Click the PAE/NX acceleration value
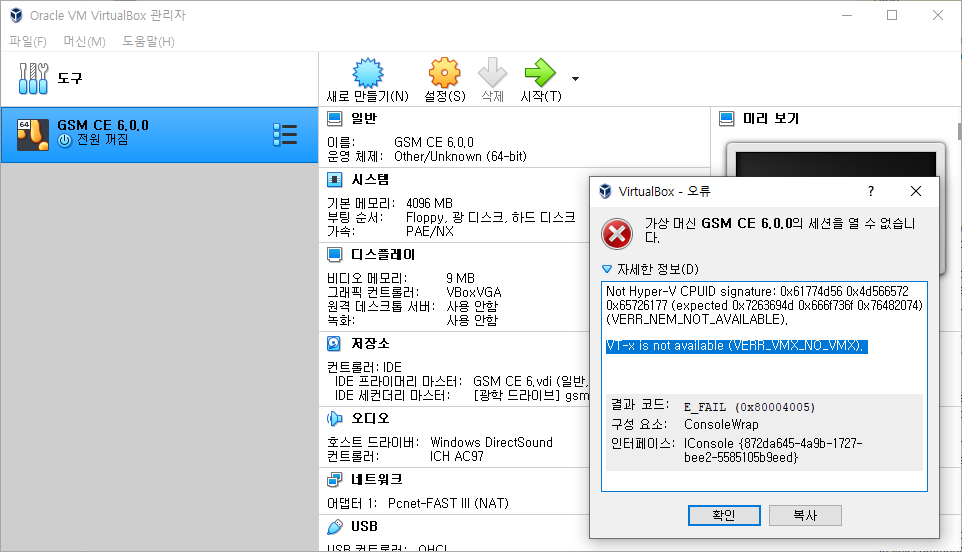 click(430, 231)
